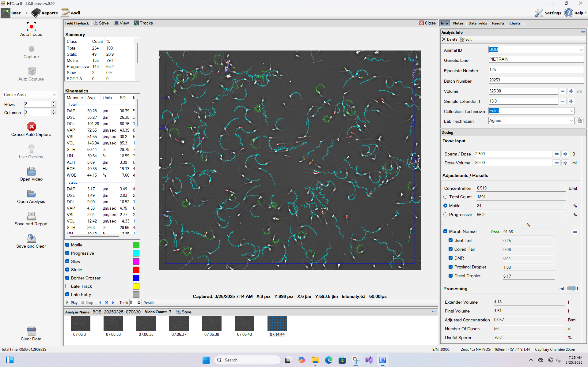Enable the Late Track checkbox
588x367 pixels.
67,286
